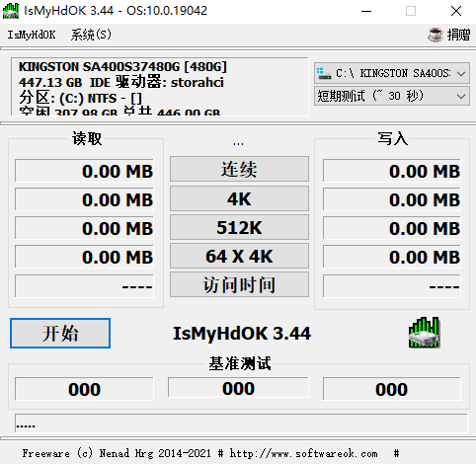This screenshot has height=464, width=476.
Task: Select the 64 X 4K test button
Action: [239, 256]
